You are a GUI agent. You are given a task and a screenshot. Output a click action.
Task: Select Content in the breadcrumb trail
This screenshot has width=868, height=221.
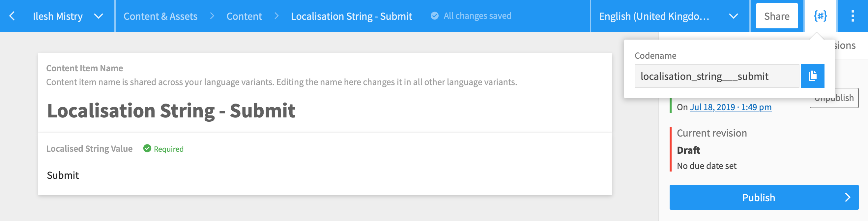coord(244,16)
